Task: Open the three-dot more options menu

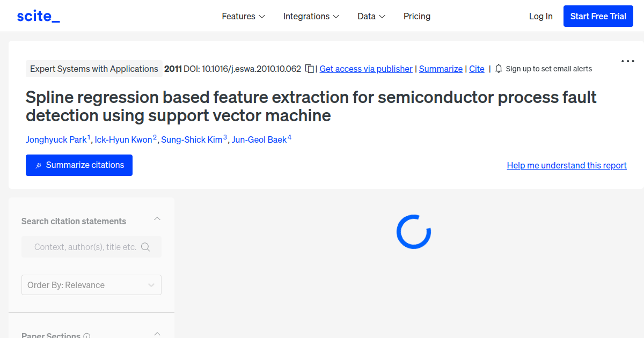Action: [627, 61]
